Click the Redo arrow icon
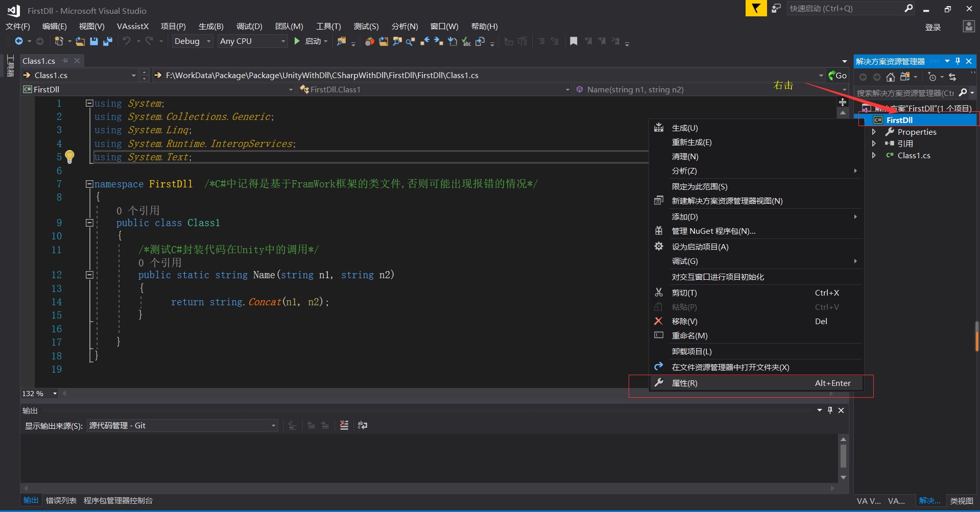Screen dimensions: 980x512 (149, 41)
